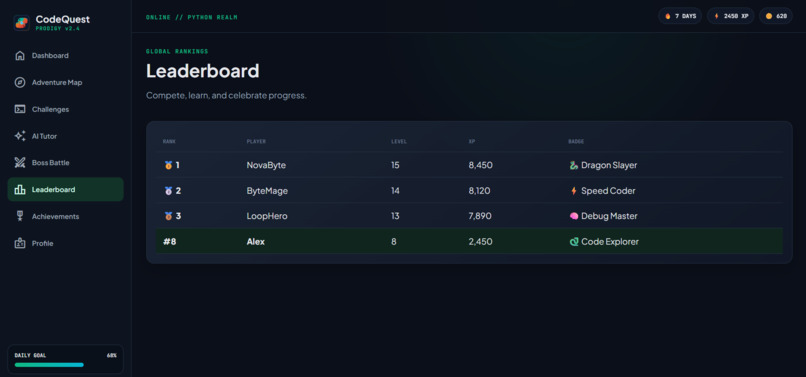Click the 620 coins pill
This screenshot has width=806, height=377.
click(x=776, y=16)
